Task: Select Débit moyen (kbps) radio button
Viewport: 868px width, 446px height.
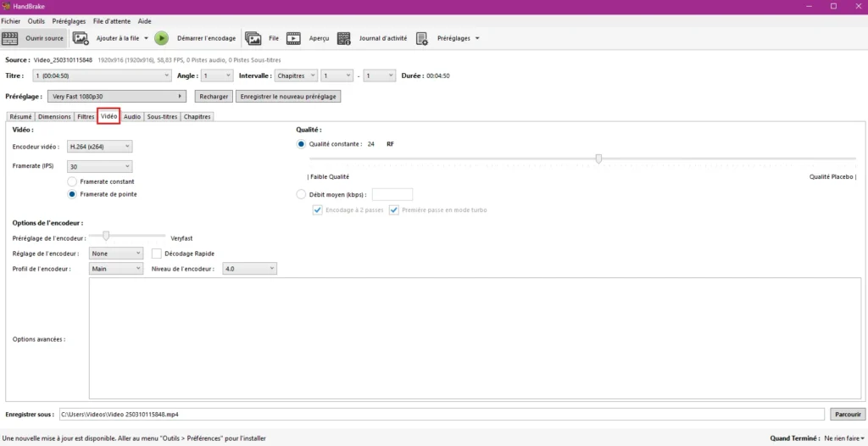Action: click(x=301, y=194)
